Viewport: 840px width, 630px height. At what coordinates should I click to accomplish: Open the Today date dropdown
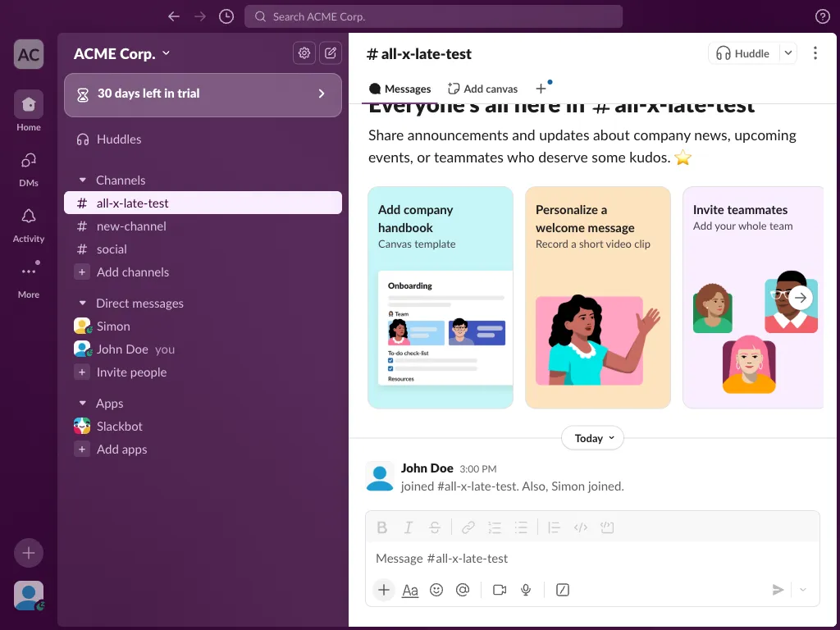click(592, 438)
